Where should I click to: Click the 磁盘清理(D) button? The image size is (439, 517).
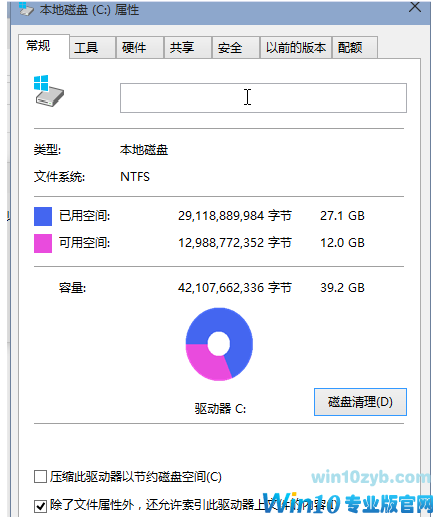pos(360,402)
